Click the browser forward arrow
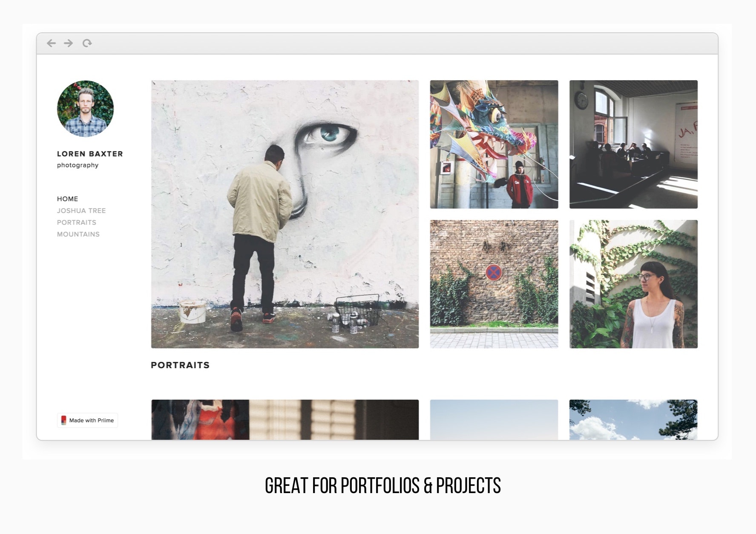Screen dimensions: 756x534 point(69,43)
